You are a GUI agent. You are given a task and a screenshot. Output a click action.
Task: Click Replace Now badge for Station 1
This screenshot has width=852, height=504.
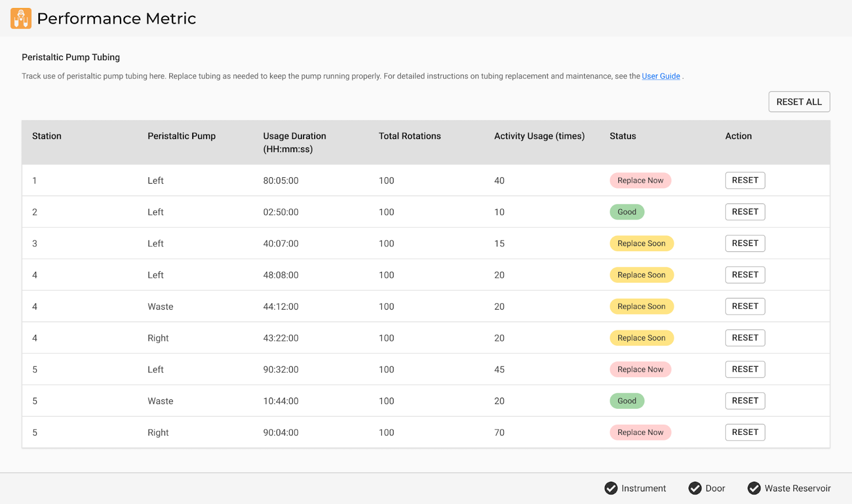coord(640,180)
